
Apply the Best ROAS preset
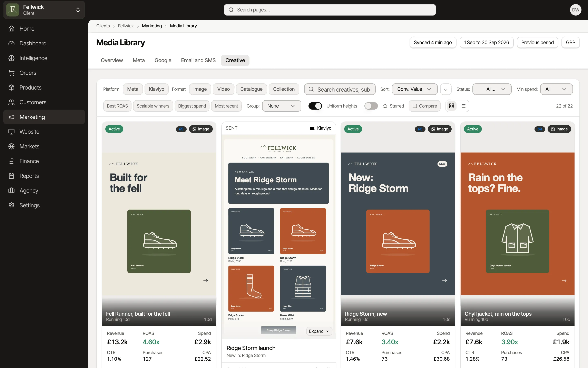pyautogui.click(x=117, y=106)
